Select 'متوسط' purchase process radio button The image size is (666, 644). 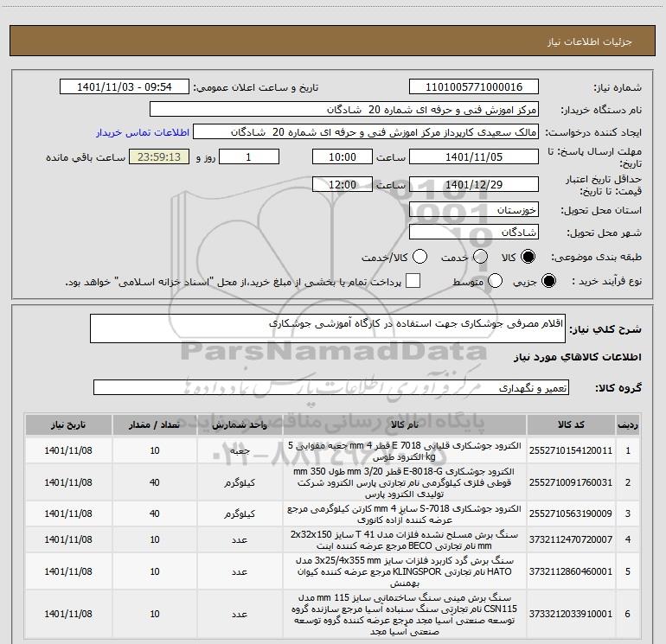click(496, 281)
